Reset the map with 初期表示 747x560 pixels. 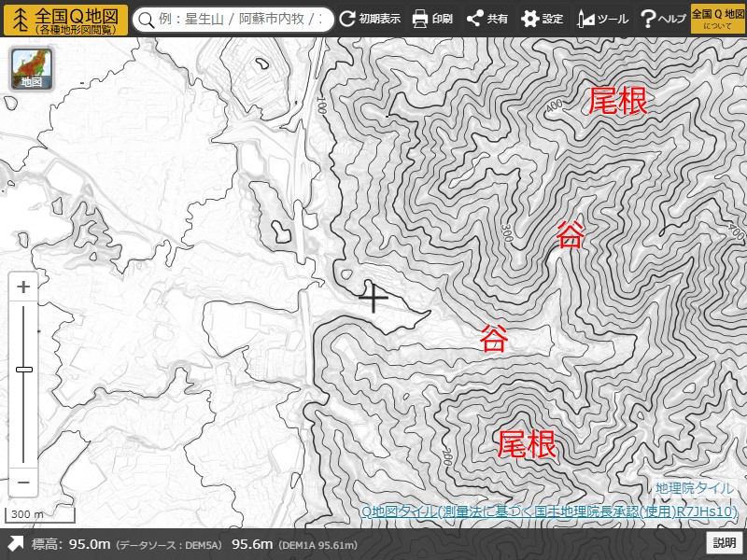point(370,19)
